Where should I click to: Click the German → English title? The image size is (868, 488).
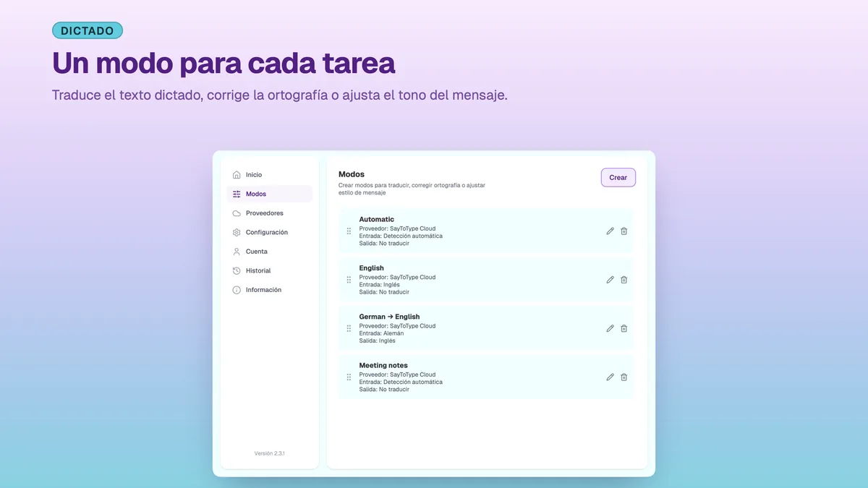389,317
